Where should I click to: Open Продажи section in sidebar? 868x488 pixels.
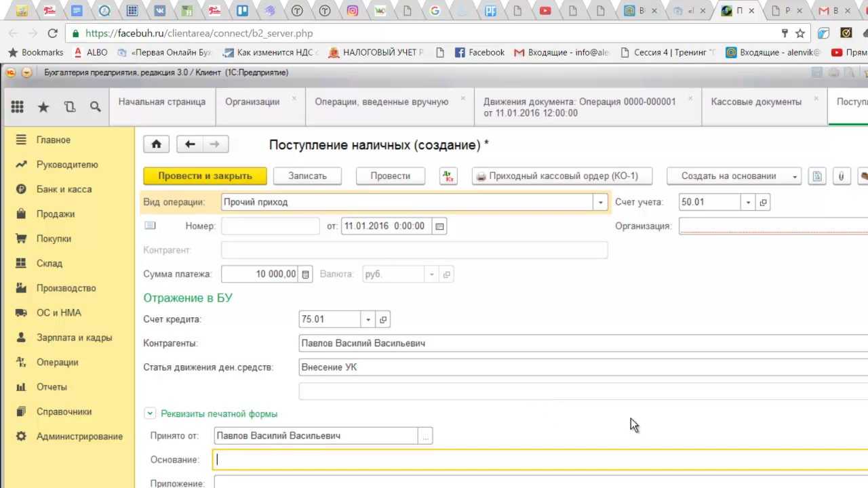[x=56, y=214]
